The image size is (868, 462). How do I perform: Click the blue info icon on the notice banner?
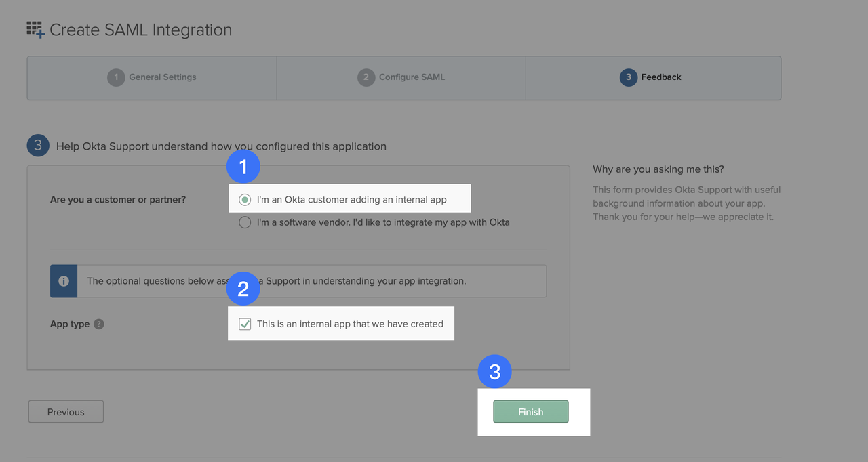point(63,280)
